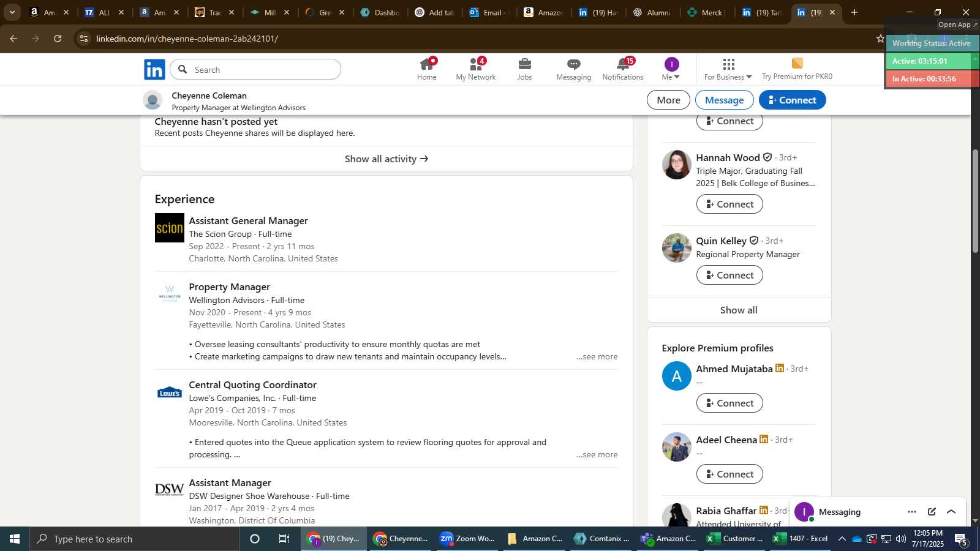The width and height of the screenshot is (980, 551).
Task: Connect with Quin Kelley
Action: (729, 275)
